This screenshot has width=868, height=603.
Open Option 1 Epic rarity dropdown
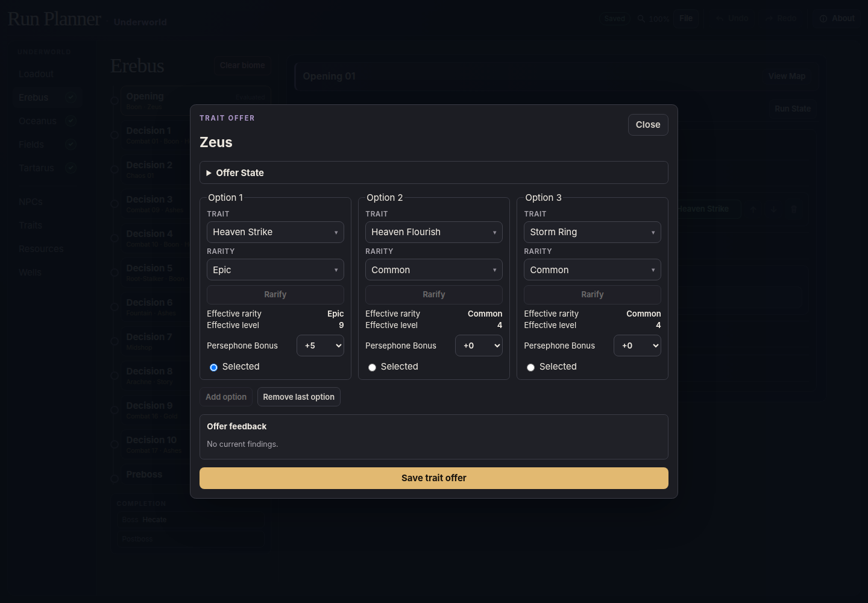[275, 270]
